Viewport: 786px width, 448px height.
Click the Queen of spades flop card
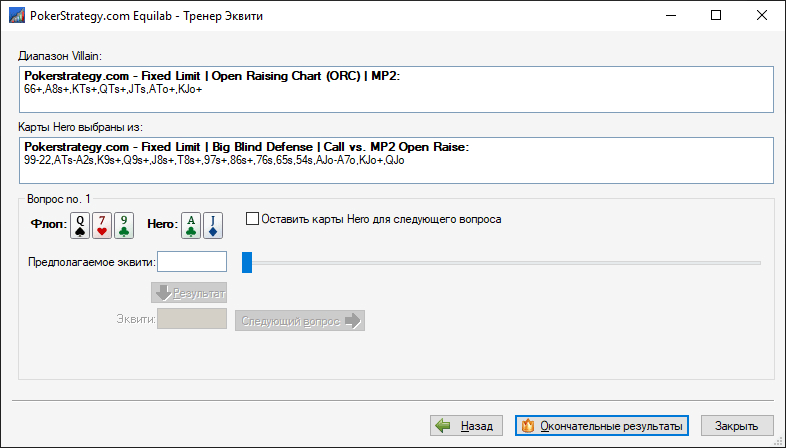[79, 227]
